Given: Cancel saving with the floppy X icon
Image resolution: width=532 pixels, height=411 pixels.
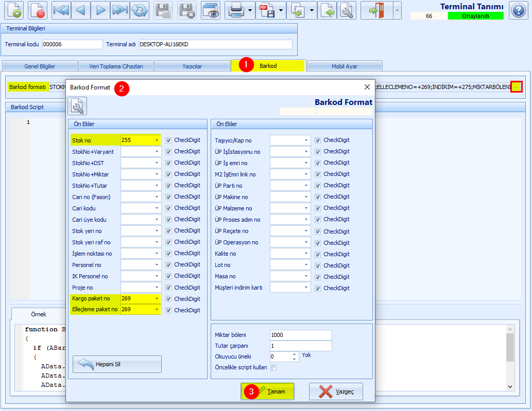Looking at the screenshot, I should pyautogui.click(x=187, y=10).
